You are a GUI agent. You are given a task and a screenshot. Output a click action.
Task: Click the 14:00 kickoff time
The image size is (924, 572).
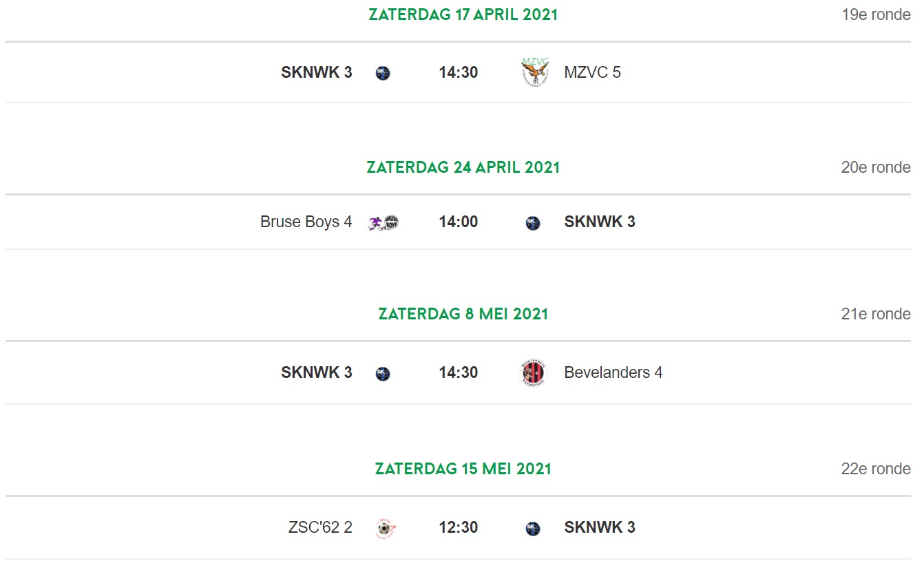click(x=459, y=222)
